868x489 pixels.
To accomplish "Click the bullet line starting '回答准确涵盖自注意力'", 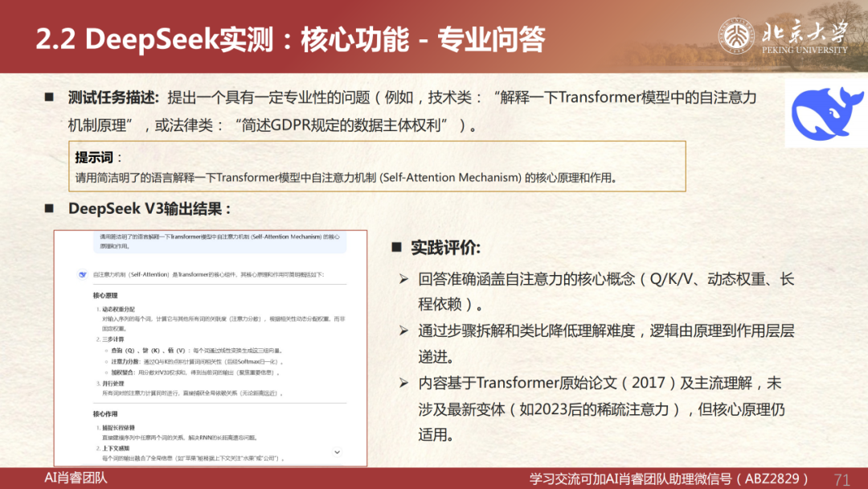I will 606,291.
